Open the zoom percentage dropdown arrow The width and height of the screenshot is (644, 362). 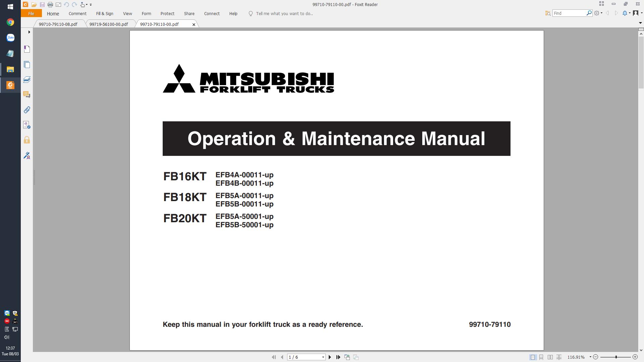[x=590, y=357]
